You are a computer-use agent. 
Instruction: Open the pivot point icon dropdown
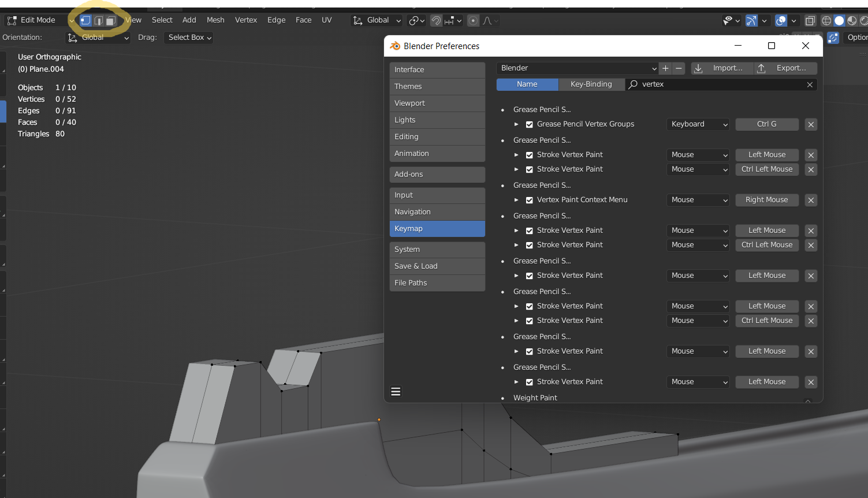(416, 20)
